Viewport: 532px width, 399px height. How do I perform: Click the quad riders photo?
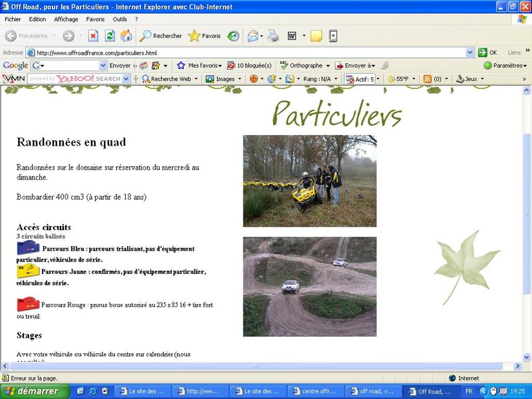click(309, 181)
